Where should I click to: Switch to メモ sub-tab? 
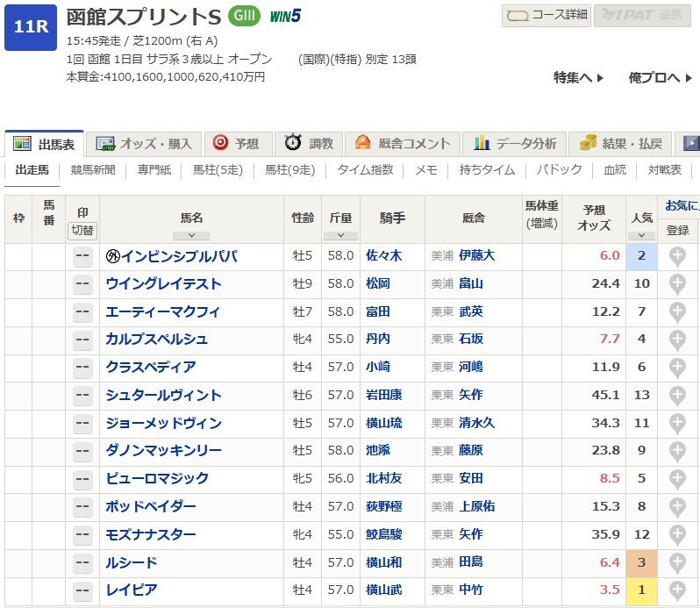click(x=426, y=170)
